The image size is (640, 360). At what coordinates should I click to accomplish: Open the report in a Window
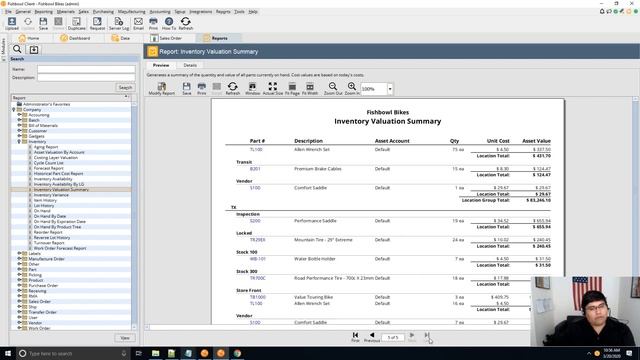coord(252,89)
